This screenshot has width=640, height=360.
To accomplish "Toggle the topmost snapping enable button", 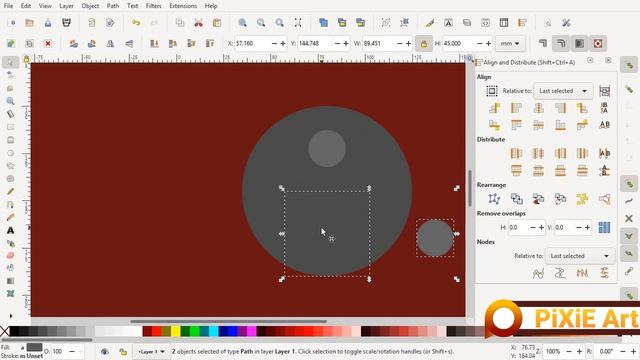I will (x=629, y=66).
